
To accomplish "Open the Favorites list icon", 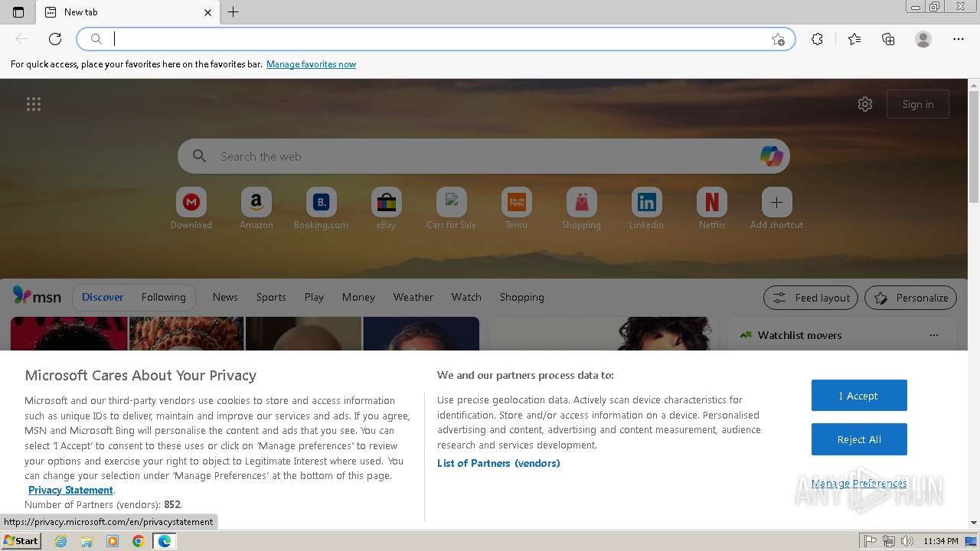I will click(854, 39).
